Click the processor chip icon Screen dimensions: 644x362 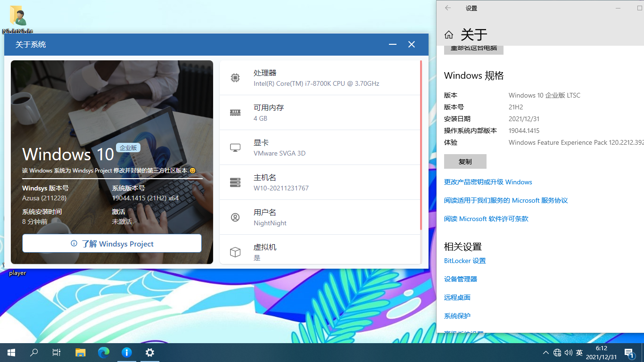[x=235, y=78]
